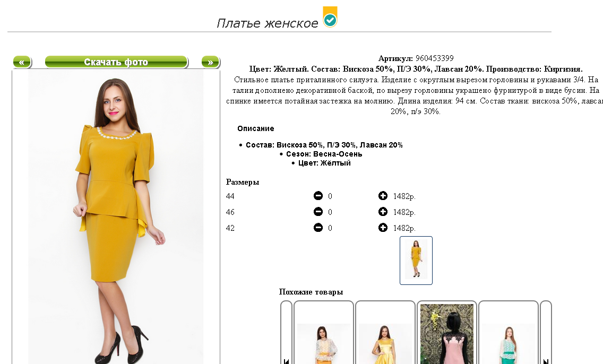Click the Сезон: Весна-Осень list item

pos(324,154)
